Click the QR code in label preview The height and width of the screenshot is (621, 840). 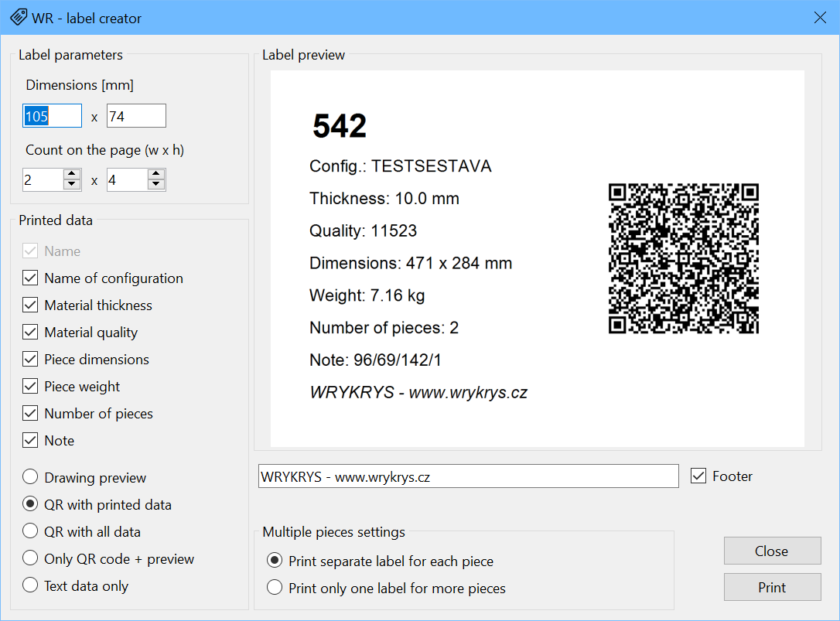(684, 259)
